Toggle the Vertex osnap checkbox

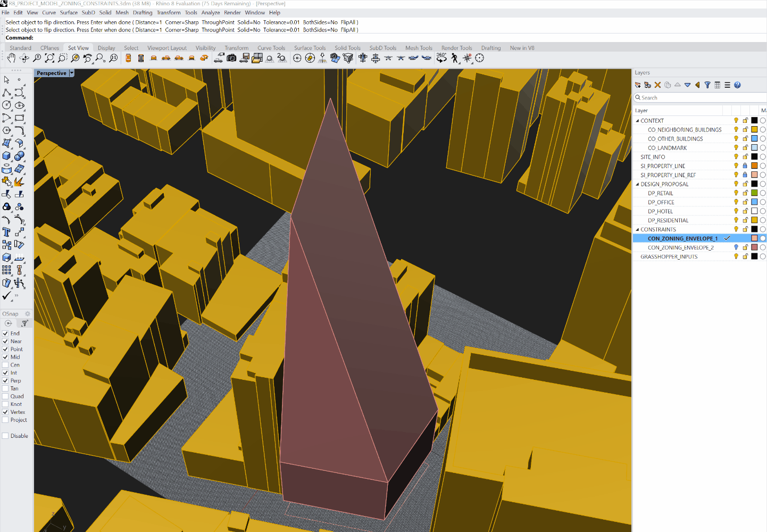coord(5,412)
